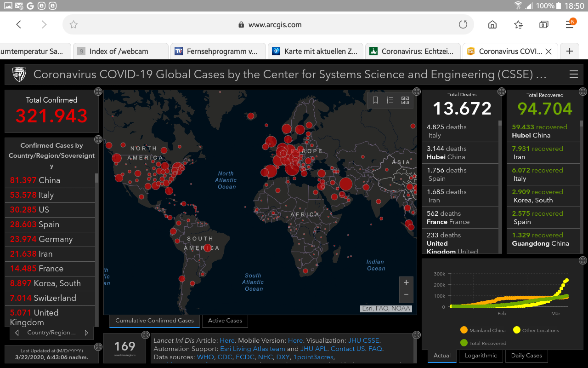
Task: Expand the map panel to full view
Action: (x=417, y=92)
